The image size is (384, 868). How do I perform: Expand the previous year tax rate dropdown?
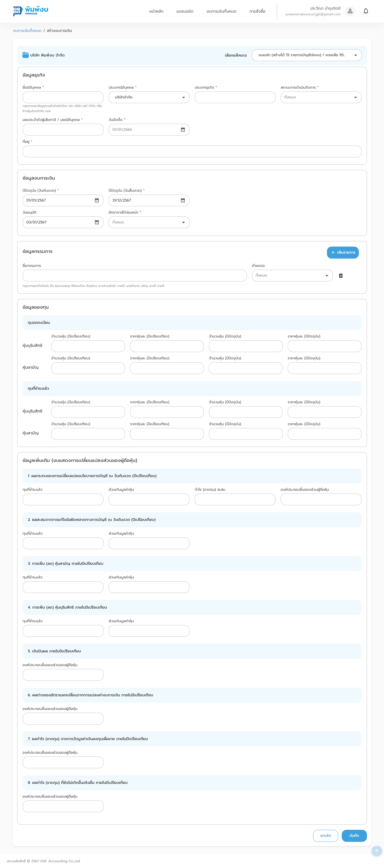coord(149,222)
